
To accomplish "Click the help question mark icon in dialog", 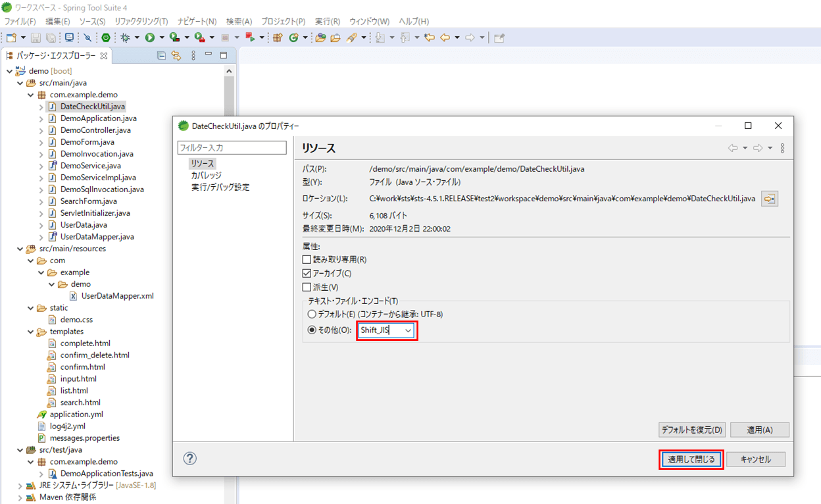I will point(190,459).
